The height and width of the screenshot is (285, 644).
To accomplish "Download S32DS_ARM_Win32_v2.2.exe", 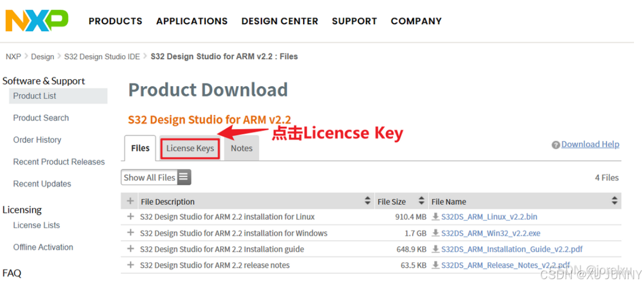I will [491, 233].
